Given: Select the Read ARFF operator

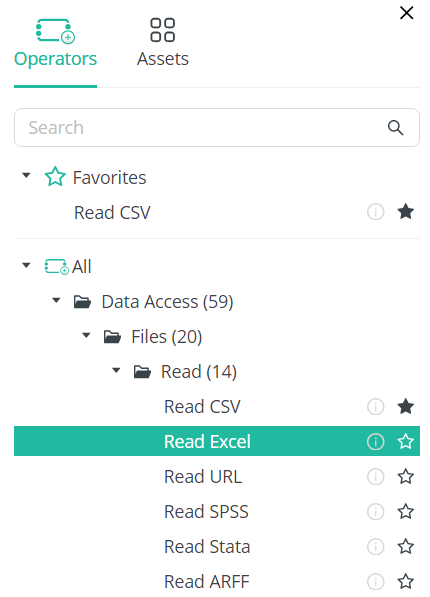Looking at the screenshot, I should [x=206, y=581].
